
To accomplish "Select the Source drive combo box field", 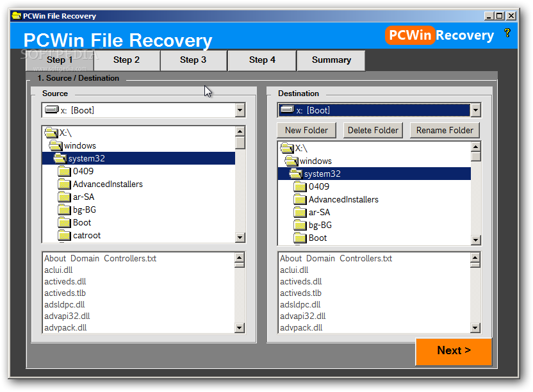I will coord(143,110).
